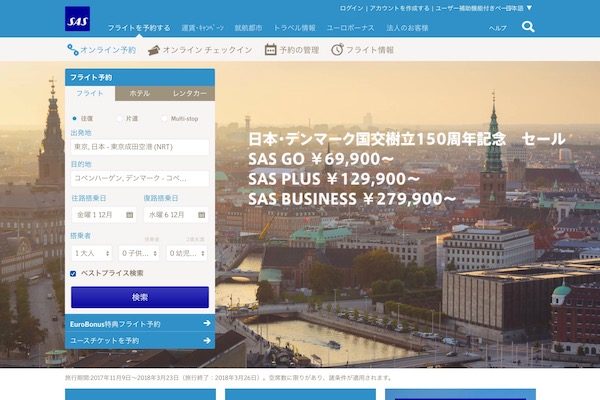The image size is (600, 400).
Task: Click the ユースチケットを予約 link
Action: pos(104,341)
